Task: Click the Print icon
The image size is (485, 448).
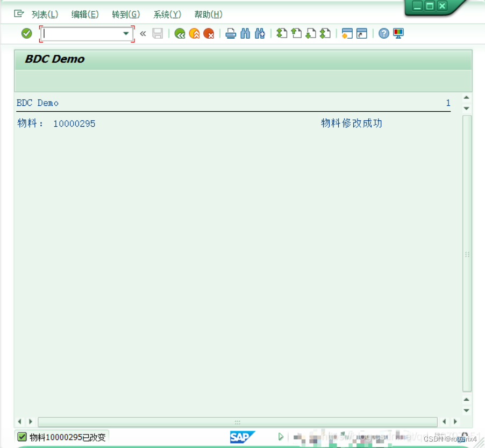Action: coord(231,33)
